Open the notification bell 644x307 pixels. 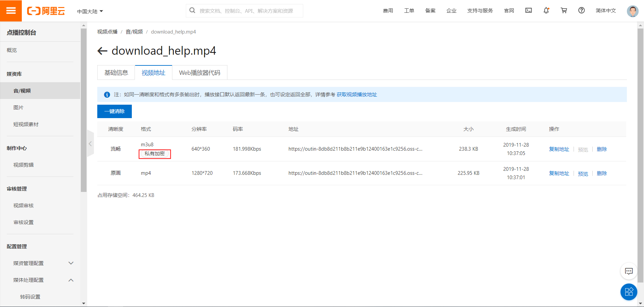point(546,10)
